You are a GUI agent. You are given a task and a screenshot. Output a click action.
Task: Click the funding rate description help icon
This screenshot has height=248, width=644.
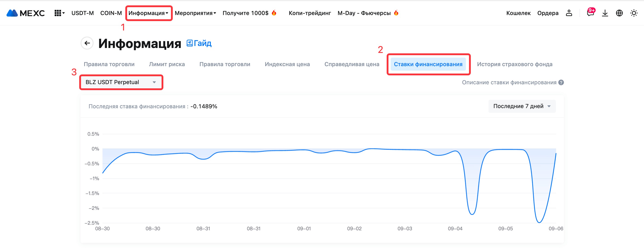click(x=561, y=83)
